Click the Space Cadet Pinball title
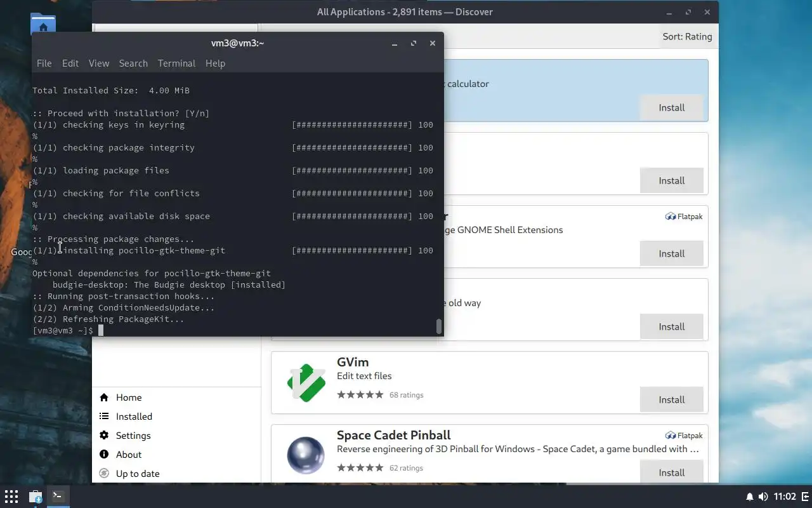The width and height of the screenshot is (812, 508). [x=393, y=435]
